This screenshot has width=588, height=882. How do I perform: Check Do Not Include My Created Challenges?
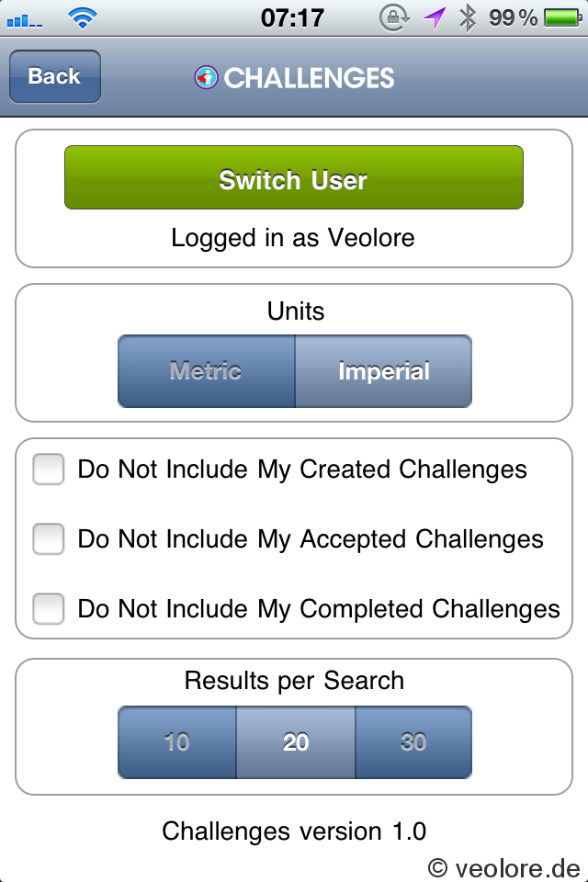click(x=49, y=469)
